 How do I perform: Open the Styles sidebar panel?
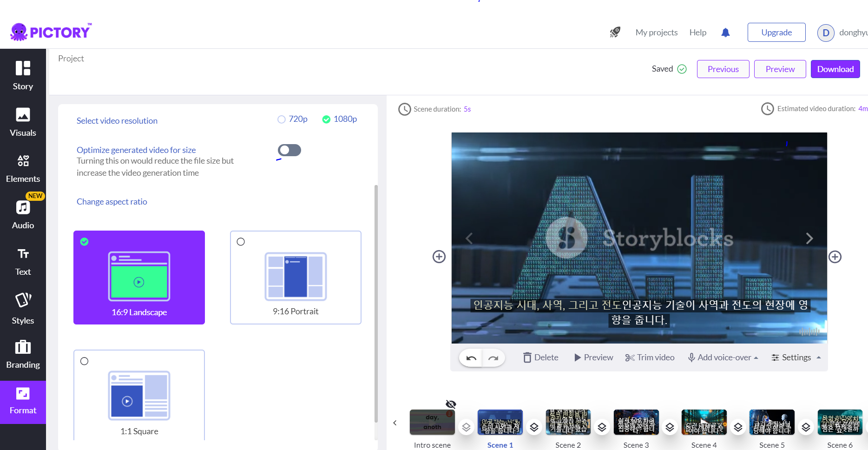click(x=23, y=308)
